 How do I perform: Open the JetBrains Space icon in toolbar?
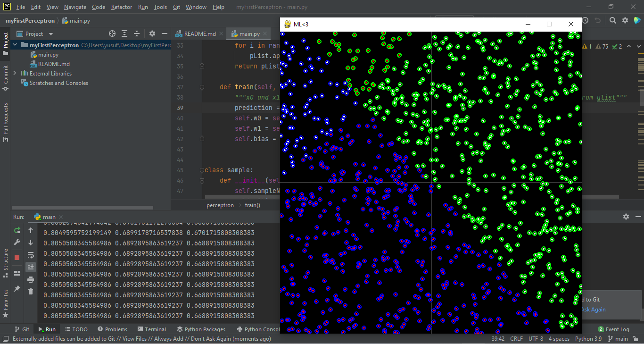pos(637,20)
